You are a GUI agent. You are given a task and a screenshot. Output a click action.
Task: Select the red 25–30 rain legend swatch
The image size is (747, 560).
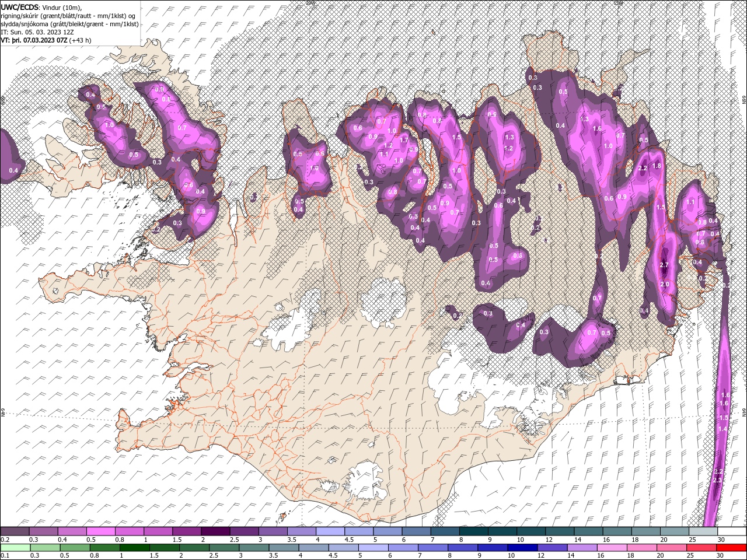click(x=701, y=548)
